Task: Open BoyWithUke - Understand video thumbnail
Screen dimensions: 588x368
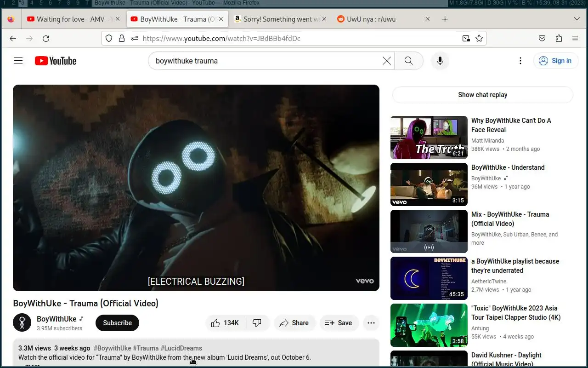Action: pos(429,184)
